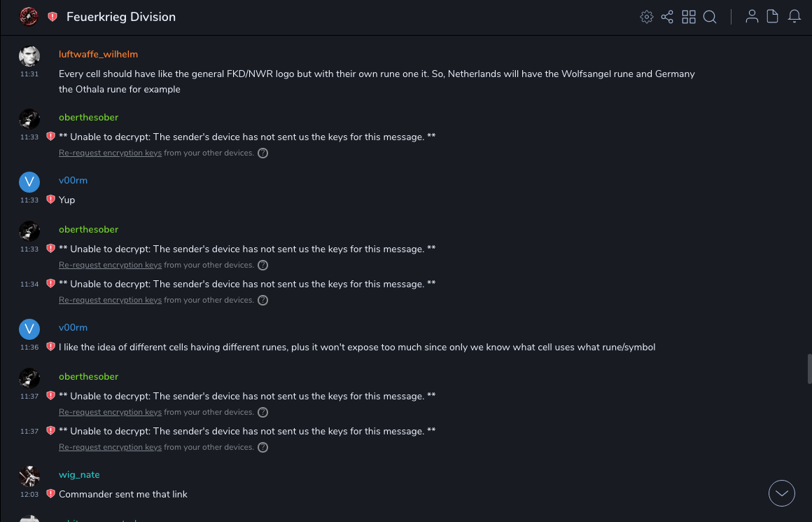Open notifications bell icon

[x=794, y=17]
